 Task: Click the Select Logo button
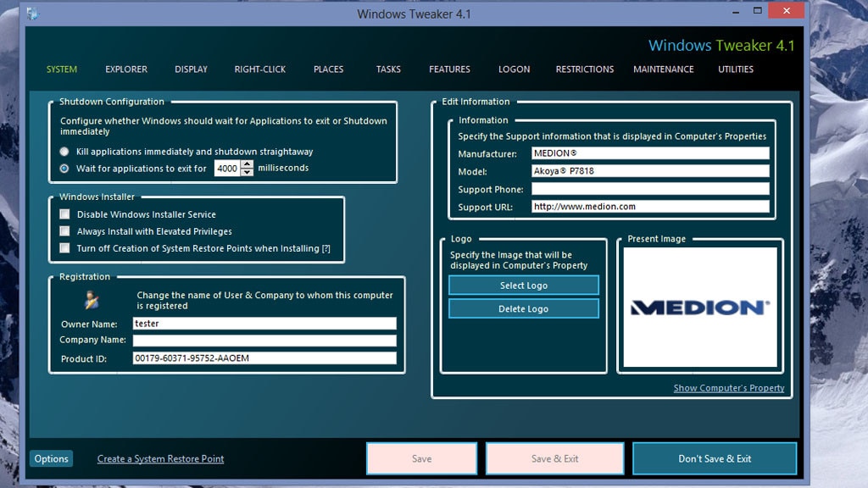click(x=523, y=285)
